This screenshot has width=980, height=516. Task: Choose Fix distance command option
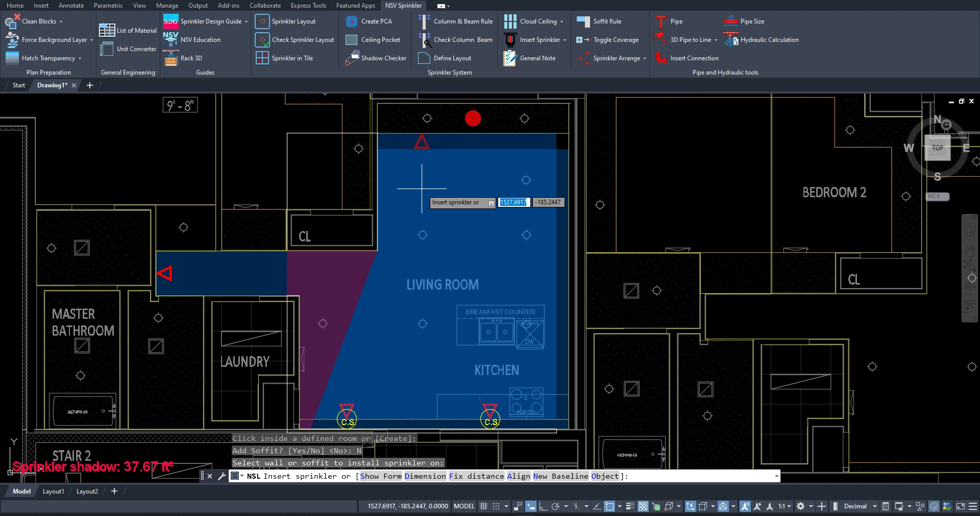[x=477, y=476]
